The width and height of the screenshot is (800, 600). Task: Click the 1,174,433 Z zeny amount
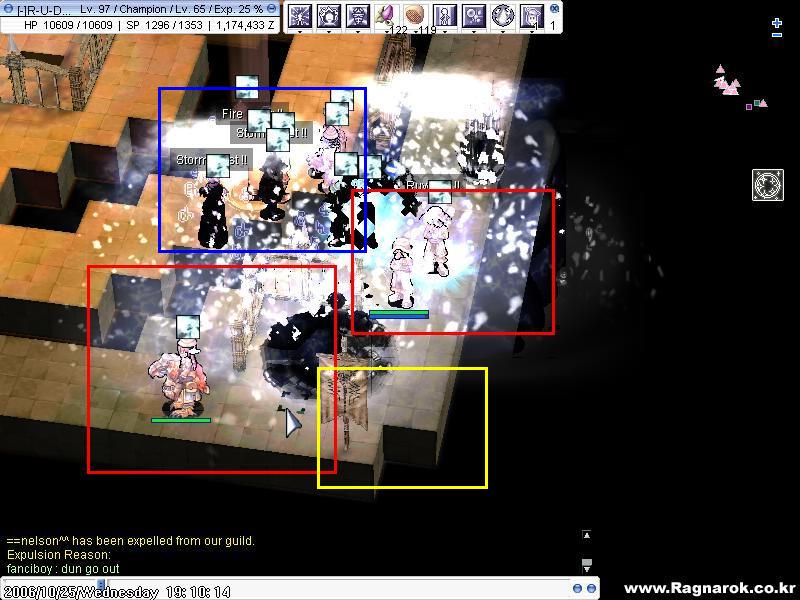(x=245, y=25)
